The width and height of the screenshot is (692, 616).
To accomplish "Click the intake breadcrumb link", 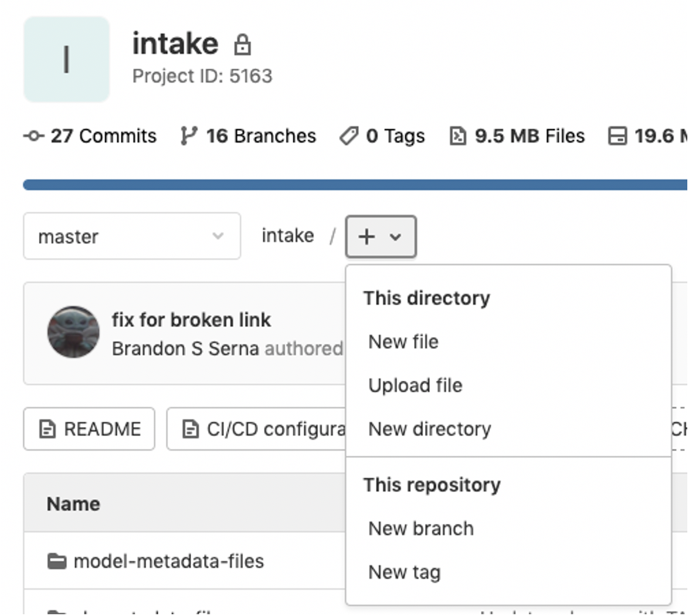I will 287,236.
